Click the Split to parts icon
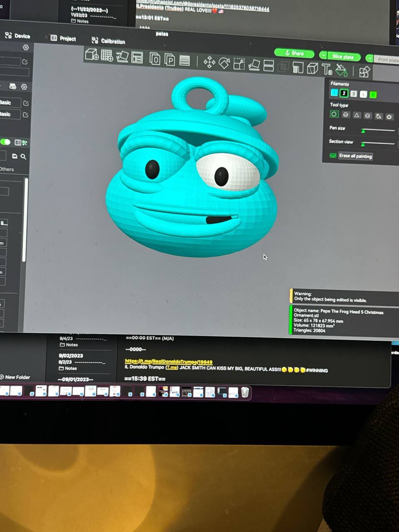 170,60
